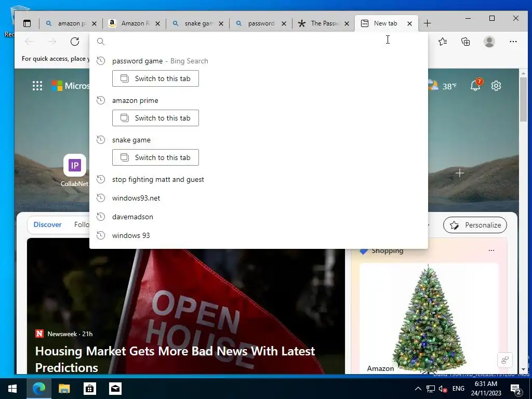Open the Amazon Christmas tree product image
This screenshot has width=532, height=399.
point(429,318)
